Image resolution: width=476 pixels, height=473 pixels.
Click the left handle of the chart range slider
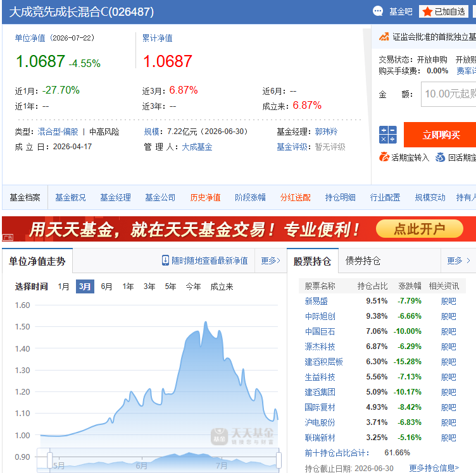[50, 460]
